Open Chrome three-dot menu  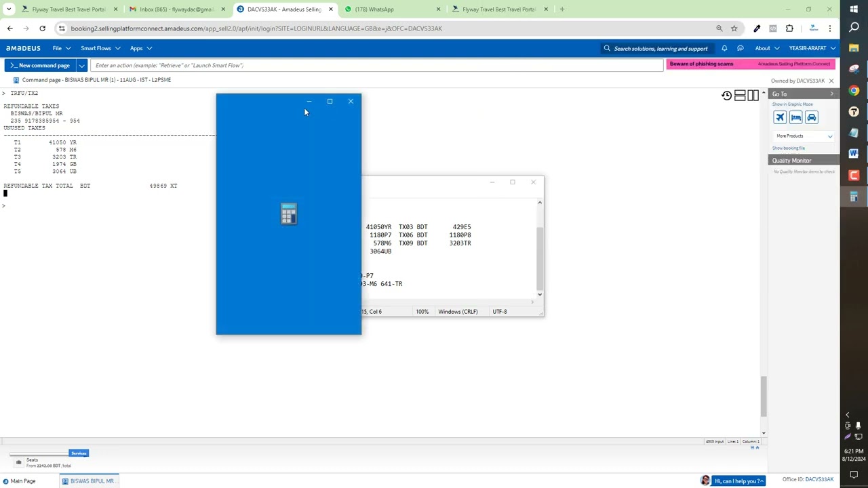pyautogui.click(x=830, y=28)
